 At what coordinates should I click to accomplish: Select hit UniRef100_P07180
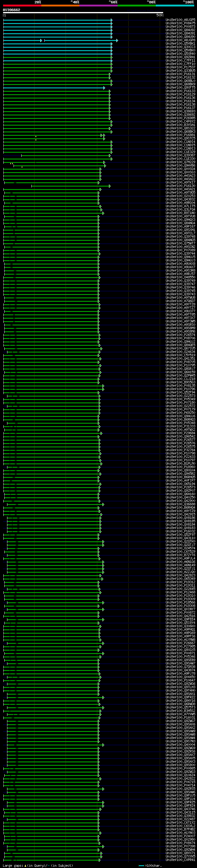pos(180,403)
